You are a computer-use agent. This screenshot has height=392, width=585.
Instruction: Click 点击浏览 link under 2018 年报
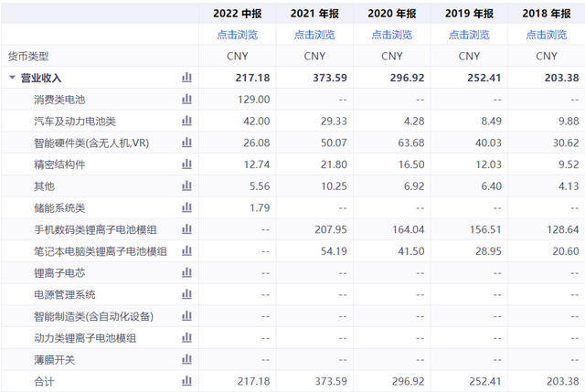(546, 35)
